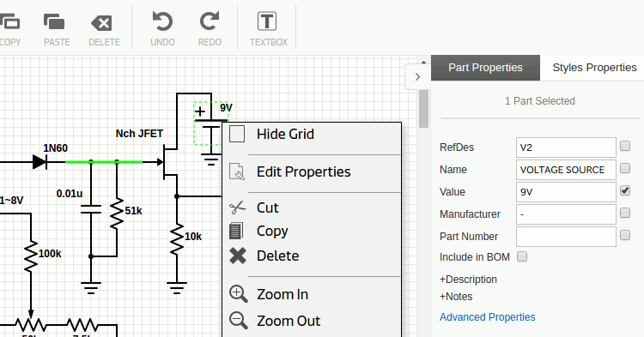Select the highlighted green wire segment
This screenshot has height=337, width=644.
coord(104,162)
